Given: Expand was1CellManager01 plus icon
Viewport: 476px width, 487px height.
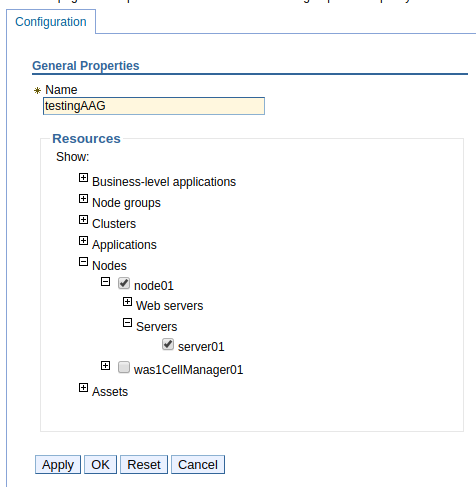Looking at the screenshot, I should tap(105, 366).
